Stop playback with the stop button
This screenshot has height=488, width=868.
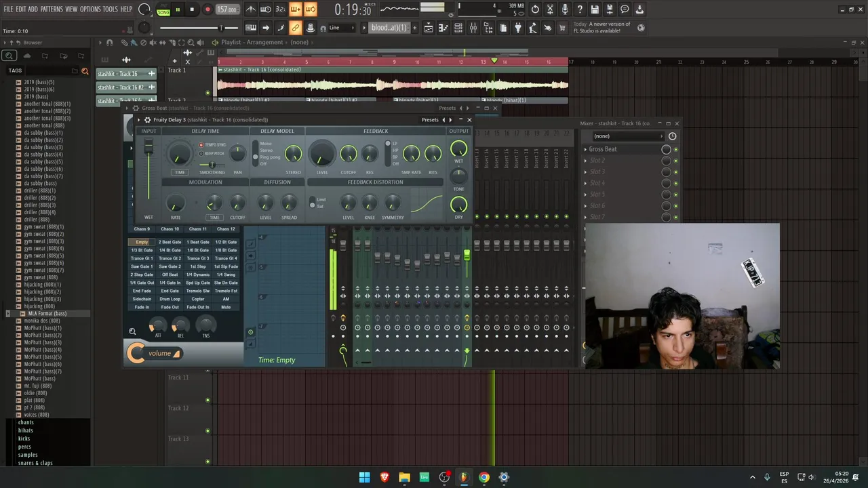click(x=193, y=9)
